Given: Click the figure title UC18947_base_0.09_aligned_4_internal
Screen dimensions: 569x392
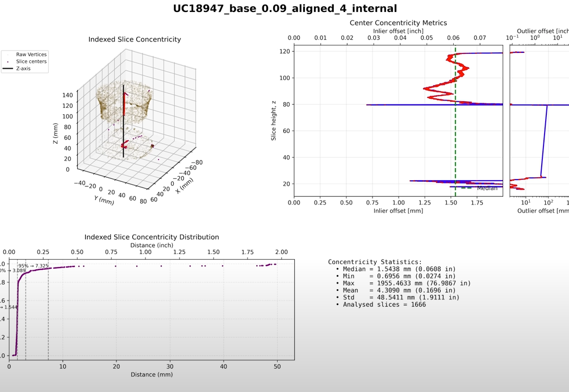Looking at the screenshot, I should 284,9.
